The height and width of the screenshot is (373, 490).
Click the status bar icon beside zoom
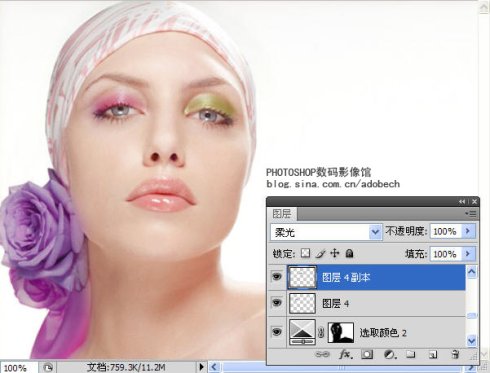[x=48, y=367]
